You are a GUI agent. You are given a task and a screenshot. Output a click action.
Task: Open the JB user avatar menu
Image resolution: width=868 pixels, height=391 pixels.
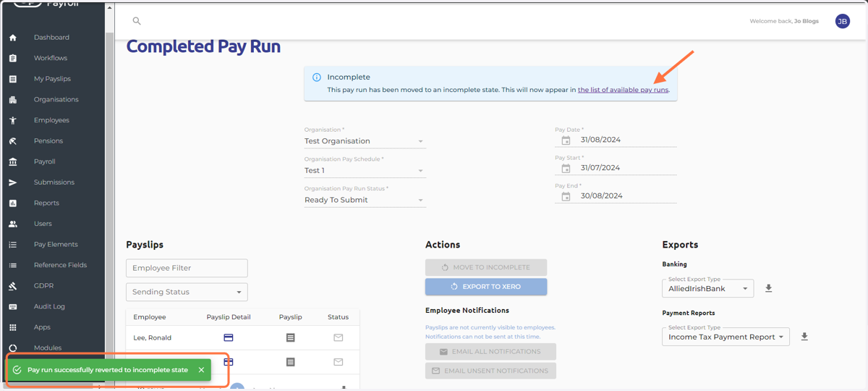tap(842, 22)
